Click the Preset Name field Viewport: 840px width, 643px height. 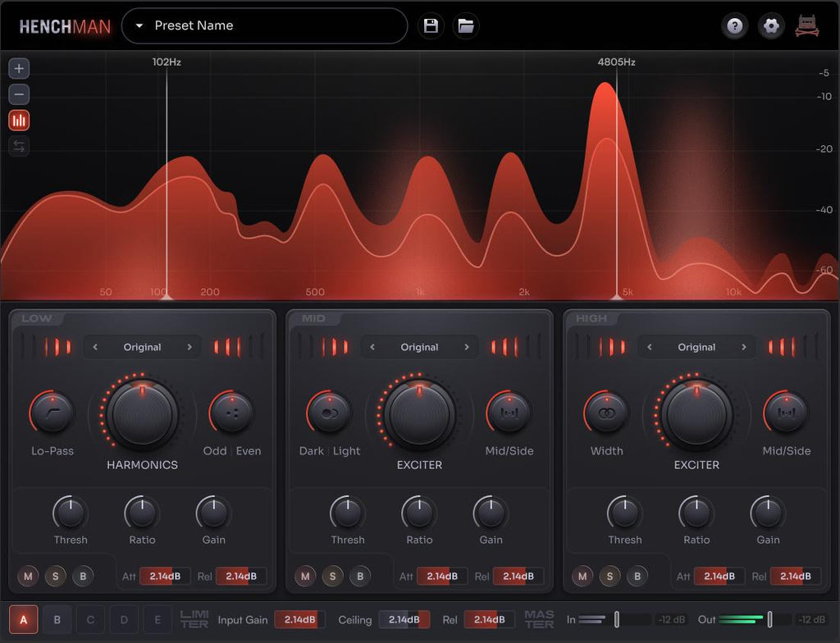click(265, 25)
